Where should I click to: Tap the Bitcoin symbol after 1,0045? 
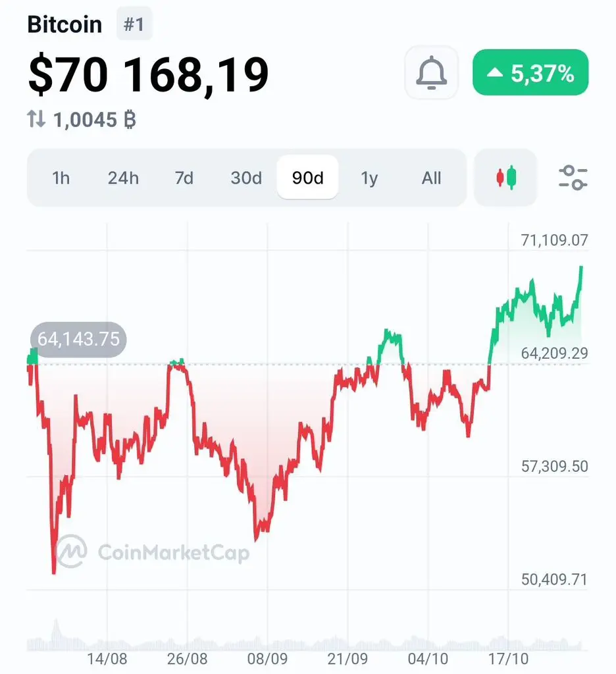(x=130, y=120)
